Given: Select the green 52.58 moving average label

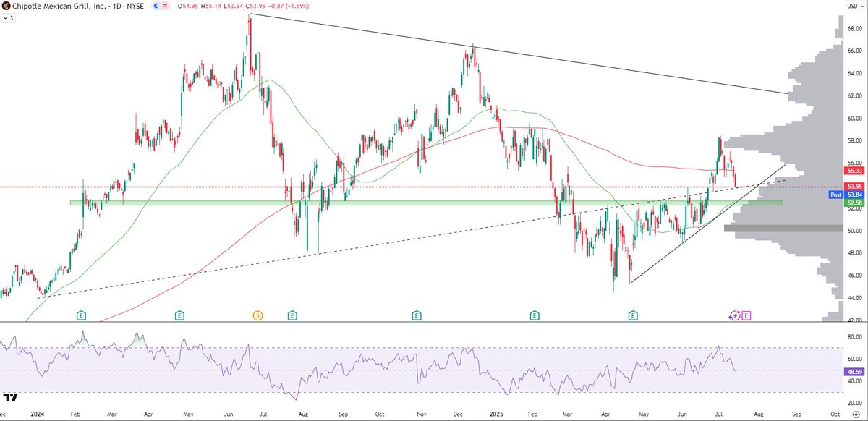Looking at the screenshot, I should tap(853, 203).
